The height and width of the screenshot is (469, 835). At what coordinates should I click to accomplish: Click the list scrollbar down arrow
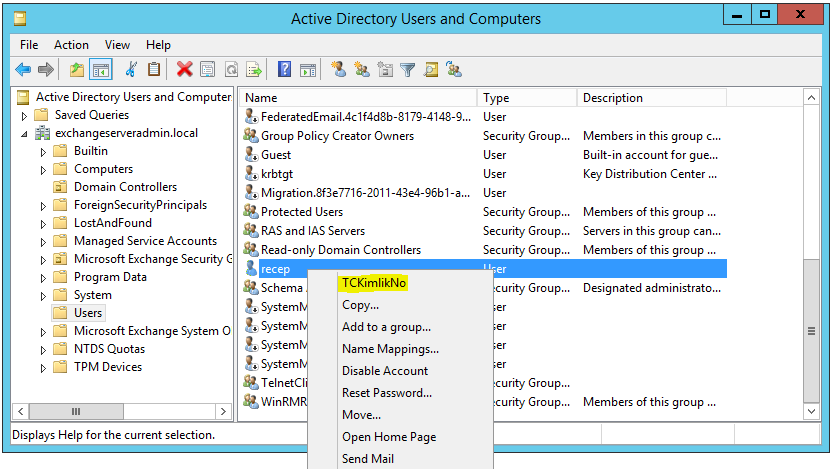click(x=811, y=411)
